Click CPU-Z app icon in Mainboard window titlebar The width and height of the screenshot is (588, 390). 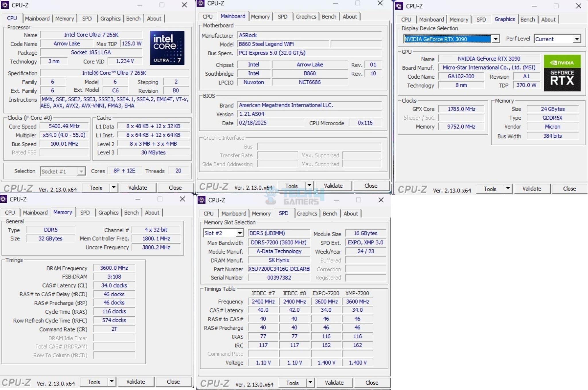(x=201, y=3)
